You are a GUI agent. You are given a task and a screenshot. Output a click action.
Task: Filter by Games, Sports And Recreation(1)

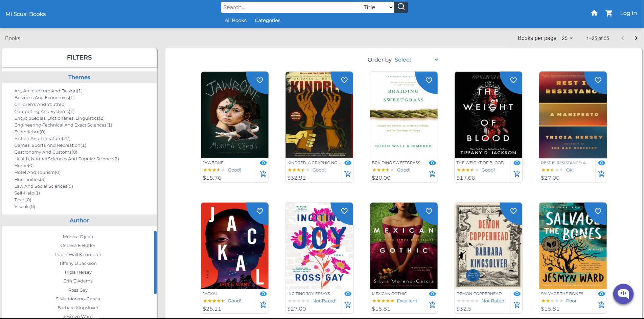pos(50,145)
